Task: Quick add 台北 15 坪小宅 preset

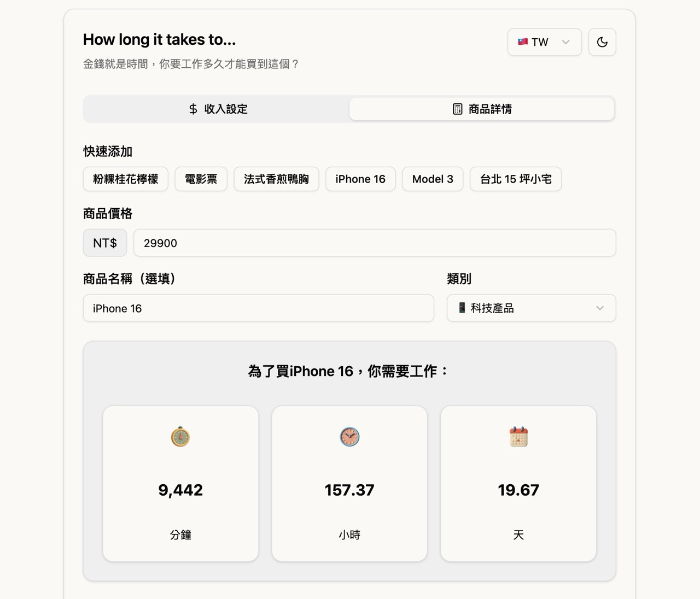Action: [x=516, y=179]
